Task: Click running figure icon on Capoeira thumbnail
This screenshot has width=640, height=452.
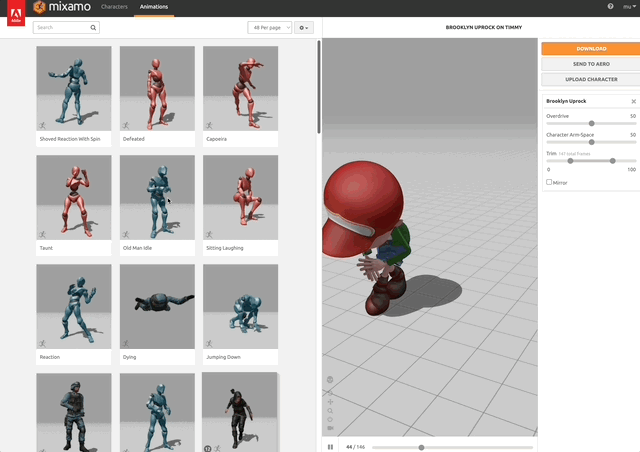Action: click(209, 125)
